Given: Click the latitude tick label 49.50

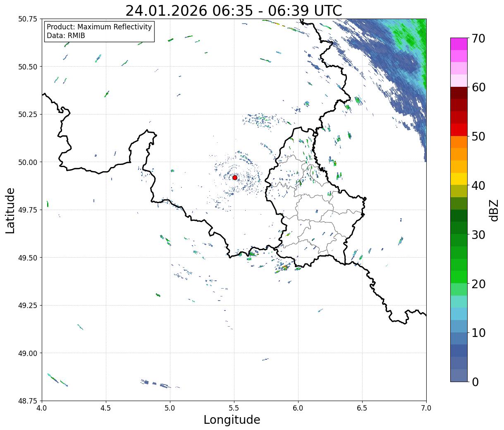Looking at the screenshot, I should (28, 258).
